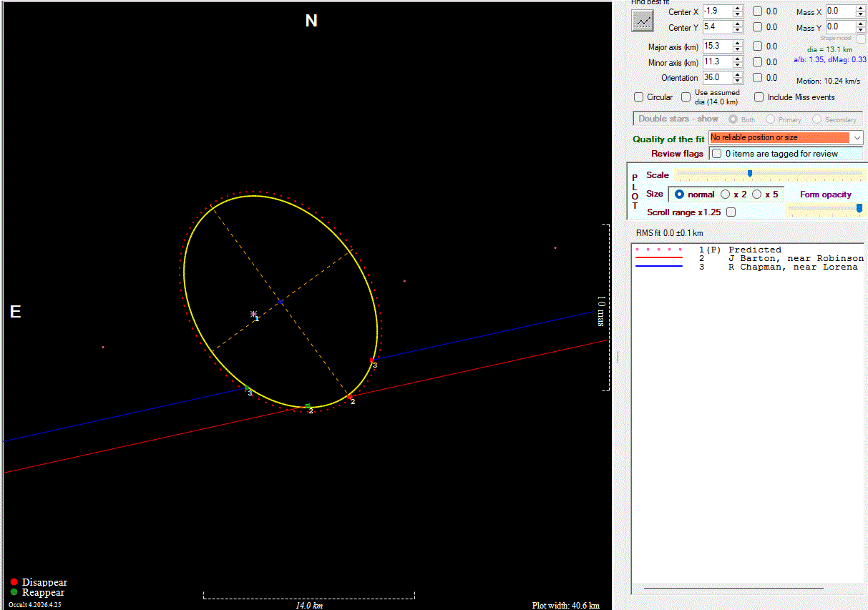Click the plot Scale slider handle
This screenshot has height=610, width=868.
coord(750,173)
